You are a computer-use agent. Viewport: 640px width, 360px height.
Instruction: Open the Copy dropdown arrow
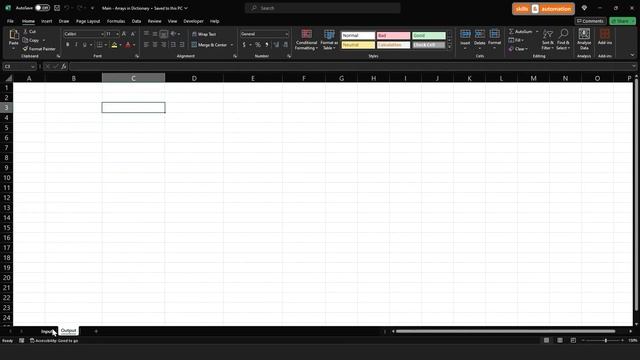[44, 40]
